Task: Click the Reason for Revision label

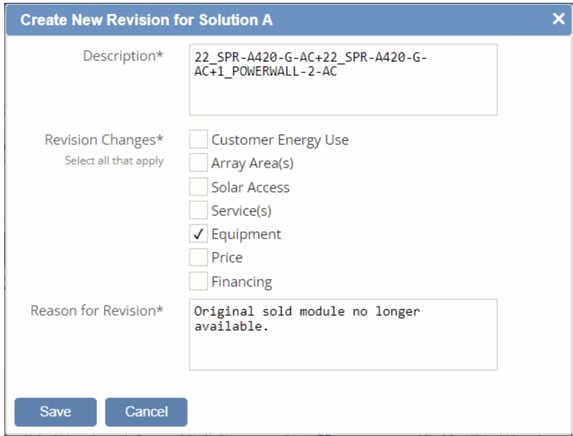Action: (x=97, y=311)
